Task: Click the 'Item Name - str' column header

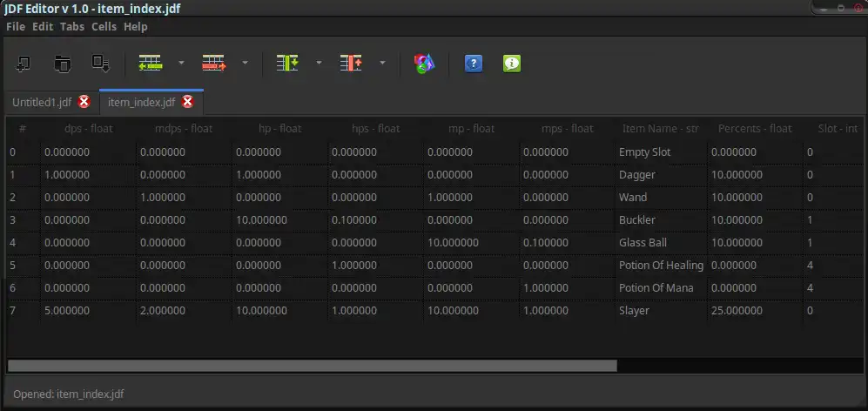Action: coord(661,129)
